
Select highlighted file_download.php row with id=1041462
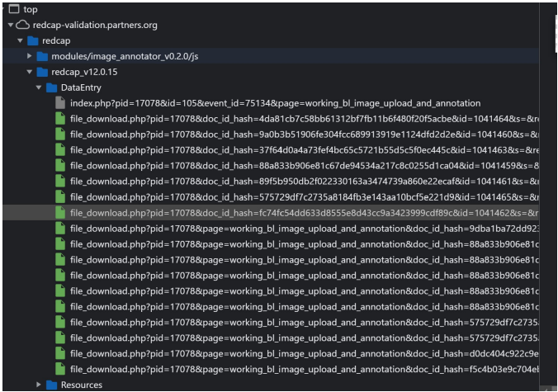tap(271, 213)
